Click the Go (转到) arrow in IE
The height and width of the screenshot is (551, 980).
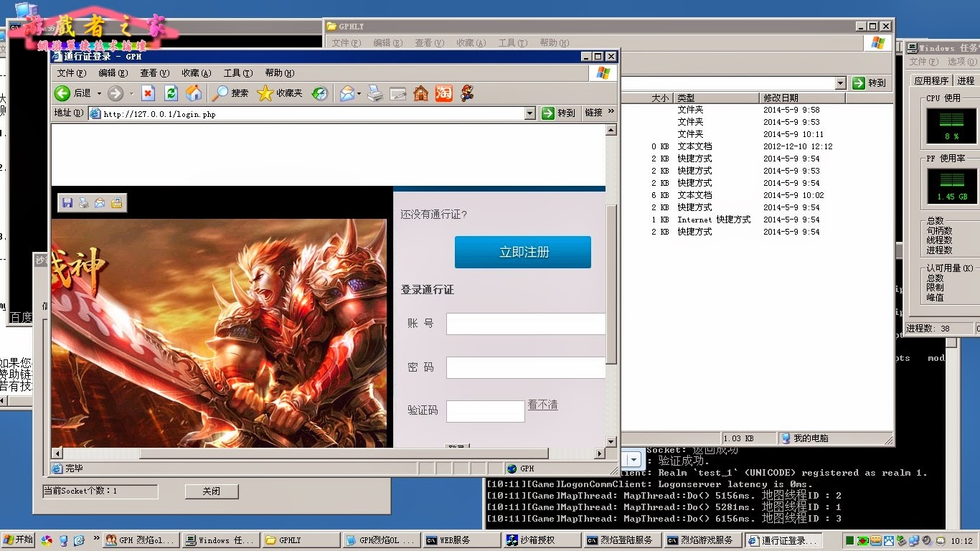[559, 113]
